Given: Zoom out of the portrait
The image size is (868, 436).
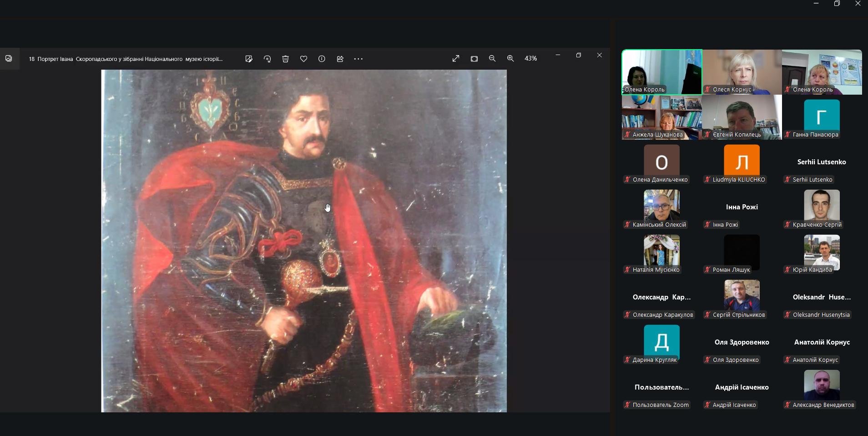Looking at the screenshot, I should (x=492, y=59).
